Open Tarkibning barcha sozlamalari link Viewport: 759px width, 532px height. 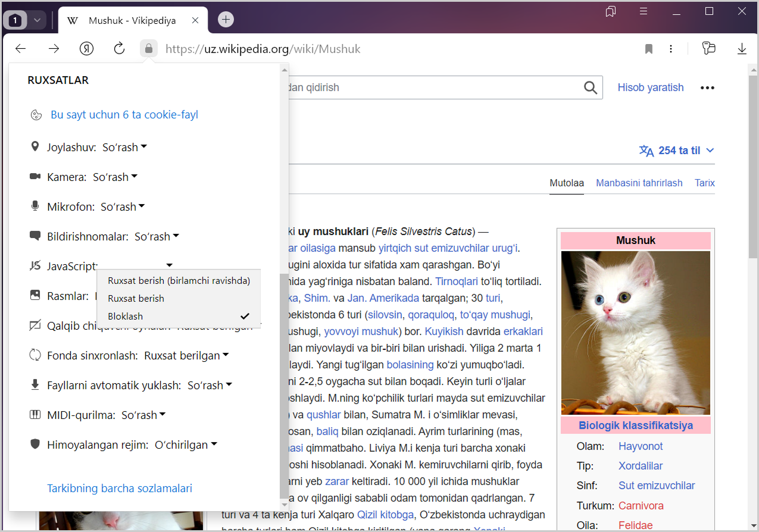120,488
